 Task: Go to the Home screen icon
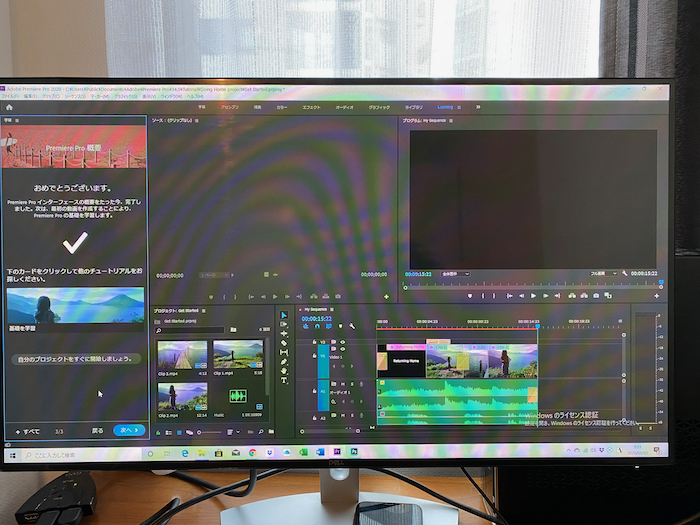point(9,107)
